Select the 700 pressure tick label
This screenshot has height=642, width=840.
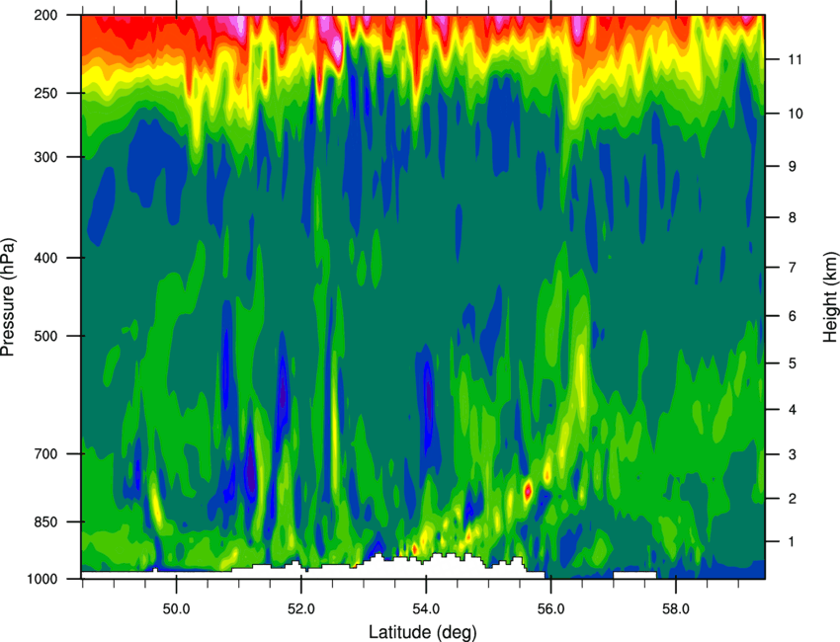click(x=46, y=453)
